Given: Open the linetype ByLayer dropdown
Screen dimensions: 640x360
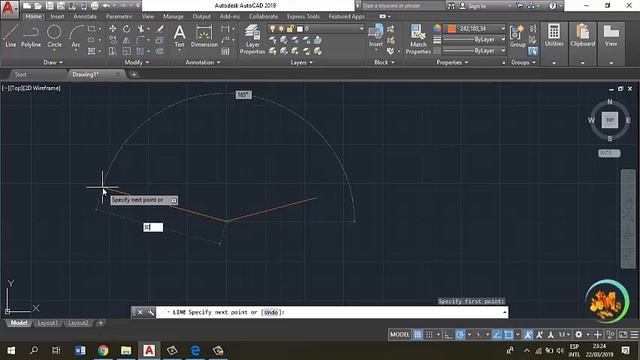Looking at the screenshot, I should click(475, 51).
